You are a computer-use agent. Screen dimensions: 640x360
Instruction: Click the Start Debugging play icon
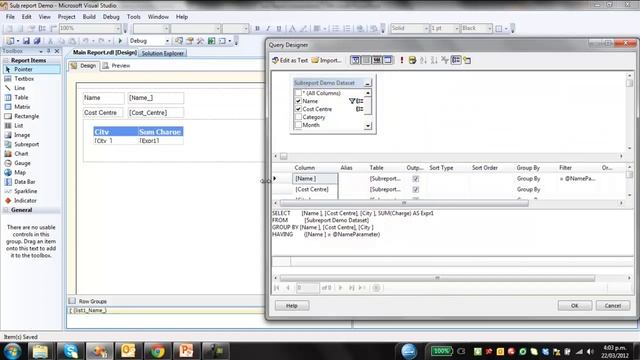click(120, 41)
